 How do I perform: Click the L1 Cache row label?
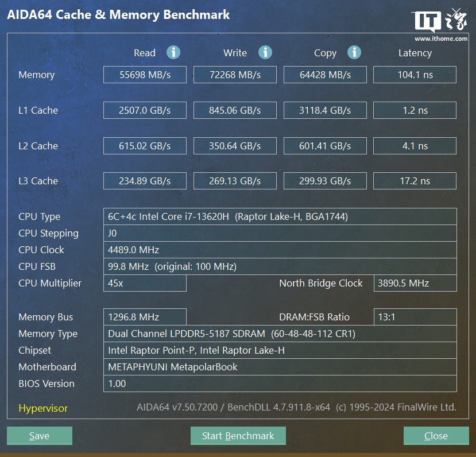tap(38, 110)
